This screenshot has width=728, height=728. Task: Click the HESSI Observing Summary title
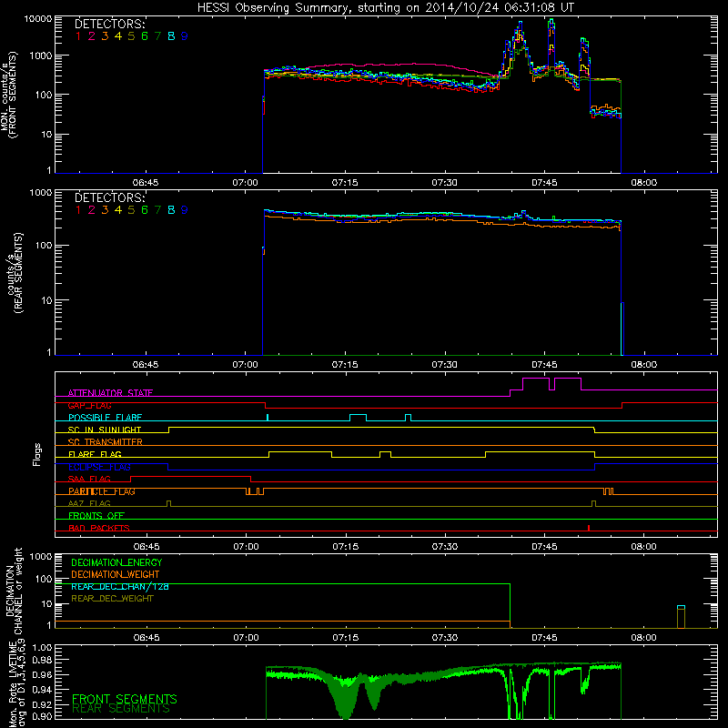(x=386, y=7)
